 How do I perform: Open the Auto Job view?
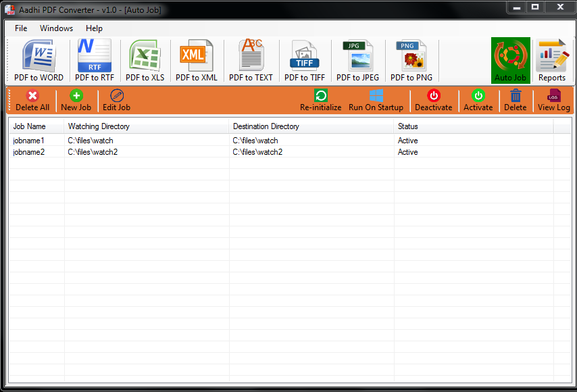(x=510, y=59)
